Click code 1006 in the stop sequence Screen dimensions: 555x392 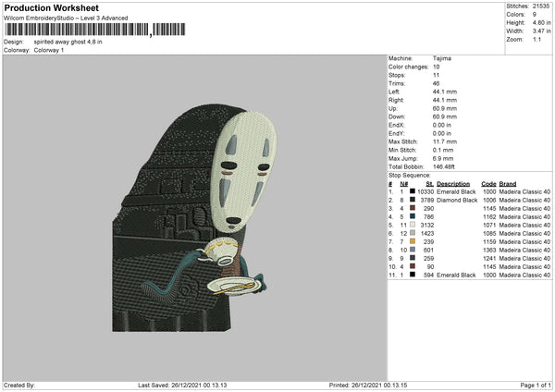489,201
